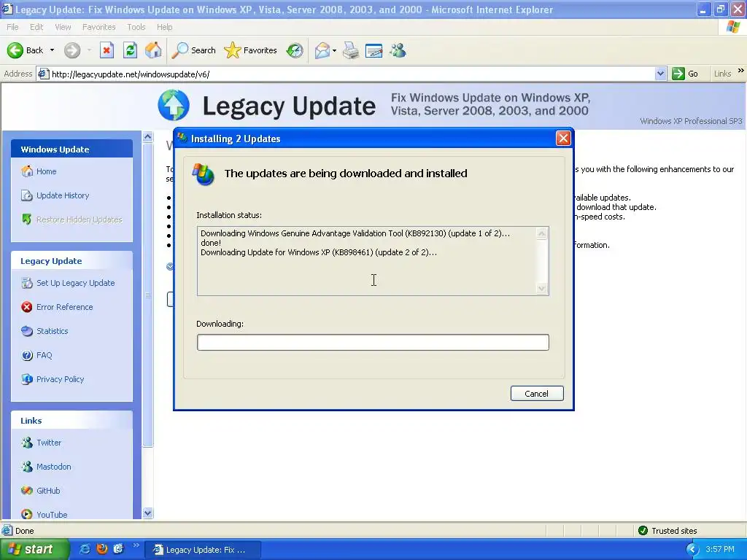747x560 pixels.
Task: Click the Forward arrow icon
Action: point(72,50)
